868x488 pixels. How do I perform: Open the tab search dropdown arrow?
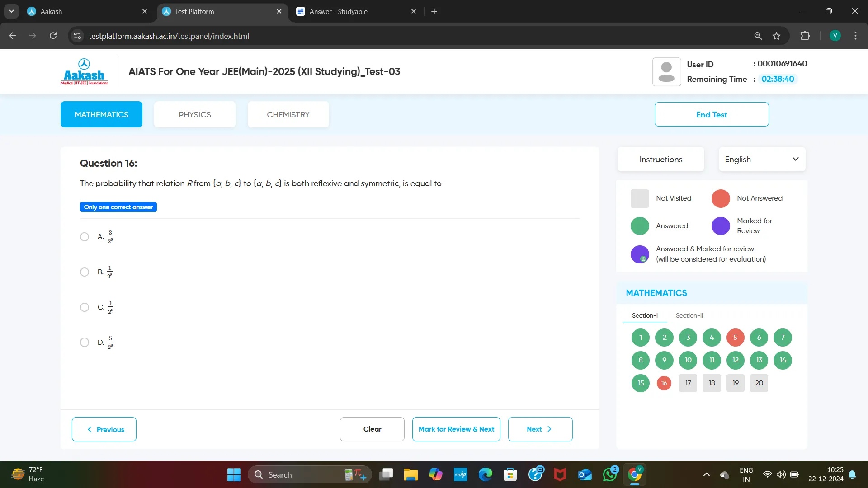coord(11,11)
